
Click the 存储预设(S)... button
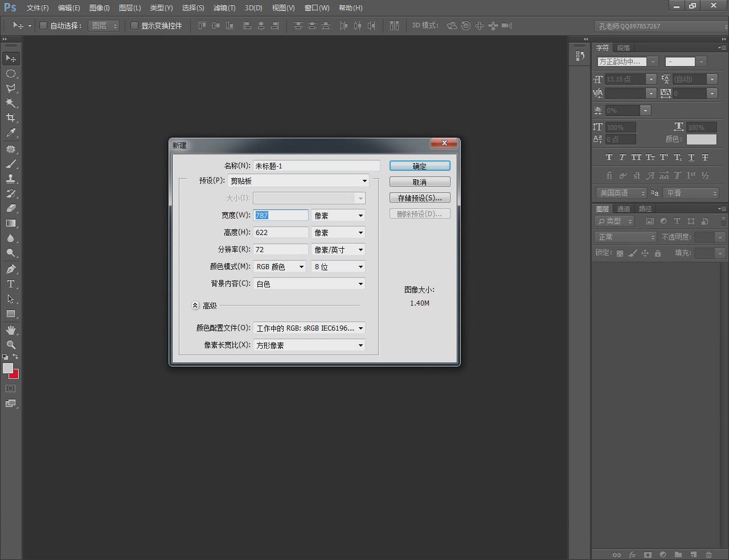click(x=420, y=197)
